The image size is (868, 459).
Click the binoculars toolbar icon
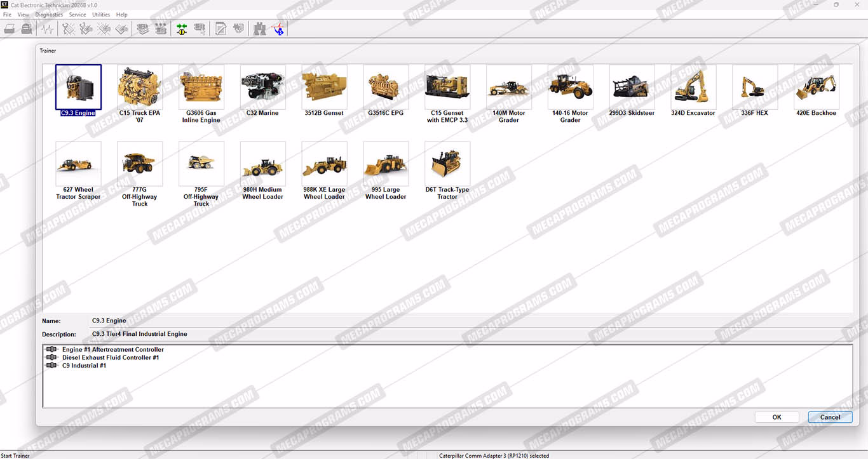click(x=259, y=29)
